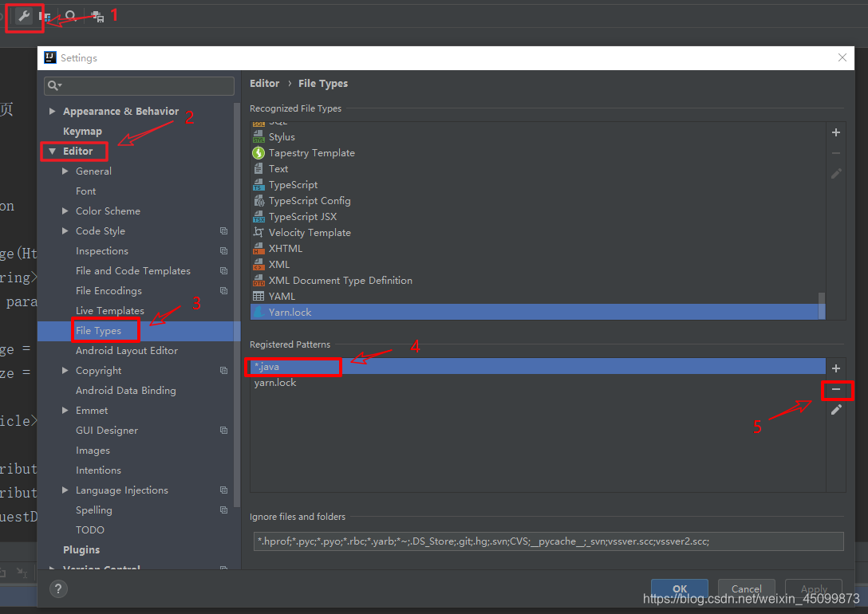
Task: Open the help question mark icon
Action: (x=58, y=588)
